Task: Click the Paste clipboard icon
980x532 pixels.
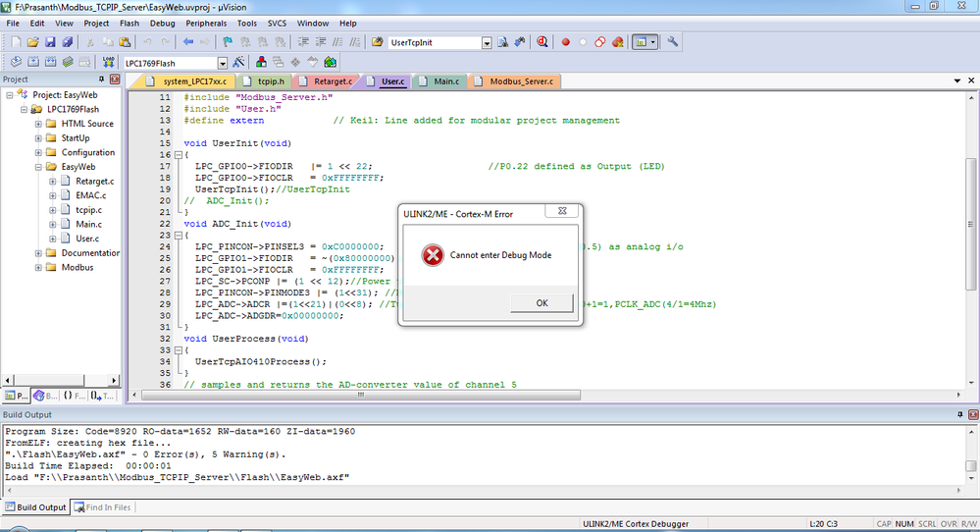Action: click(125, 42)
